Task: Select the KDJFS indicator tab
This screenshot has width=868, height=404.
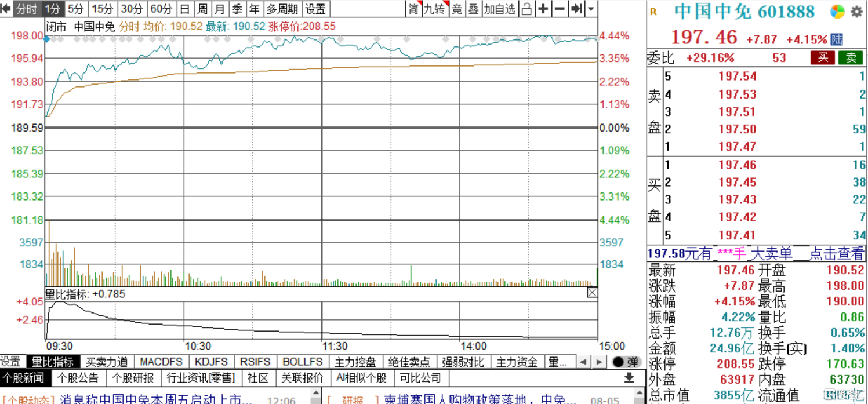Action: pyautogui.click(x=212, y=362)
